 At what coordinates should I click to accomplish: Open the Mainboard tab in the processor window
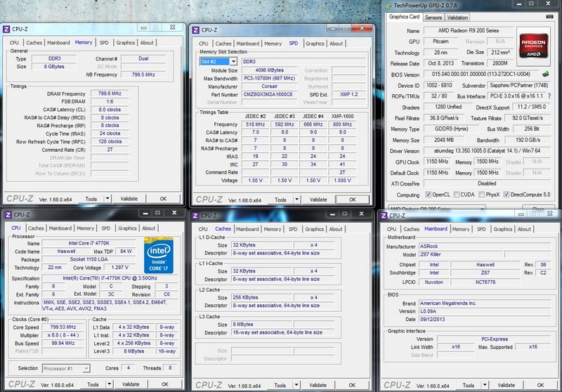point(60,228)
